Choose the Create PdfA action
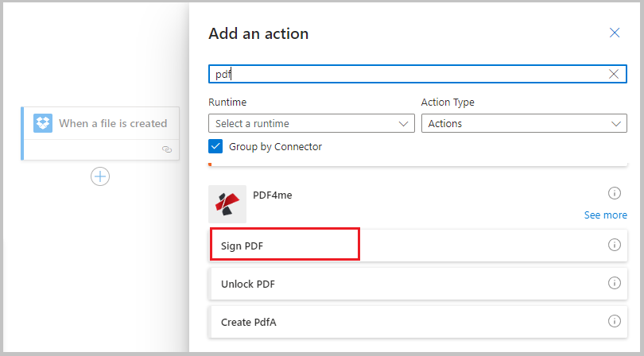 [x=248, y=322]
